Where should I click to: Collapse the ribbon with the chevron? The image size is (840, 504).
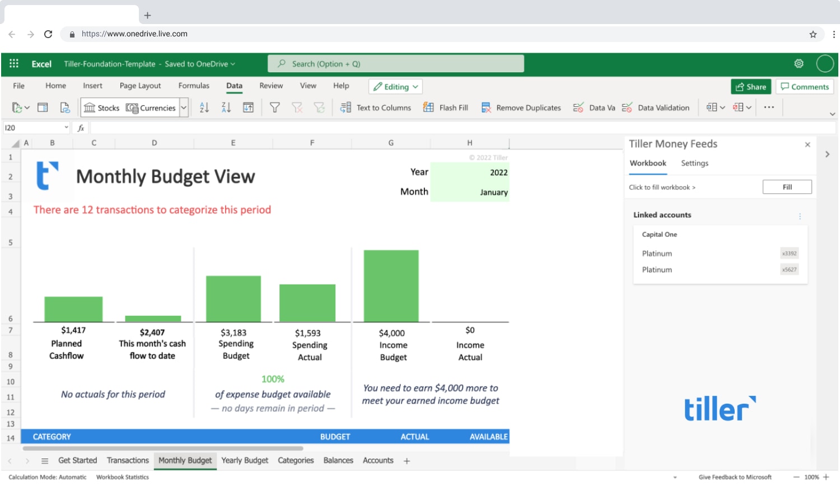click(833, 114)
